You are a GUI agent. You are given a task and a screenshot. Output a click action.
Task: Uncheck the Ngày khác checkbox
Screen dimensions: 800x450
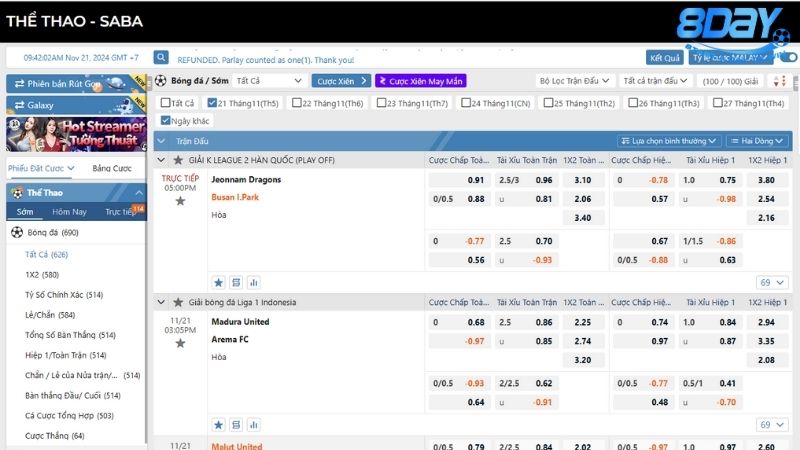(165, 120)
